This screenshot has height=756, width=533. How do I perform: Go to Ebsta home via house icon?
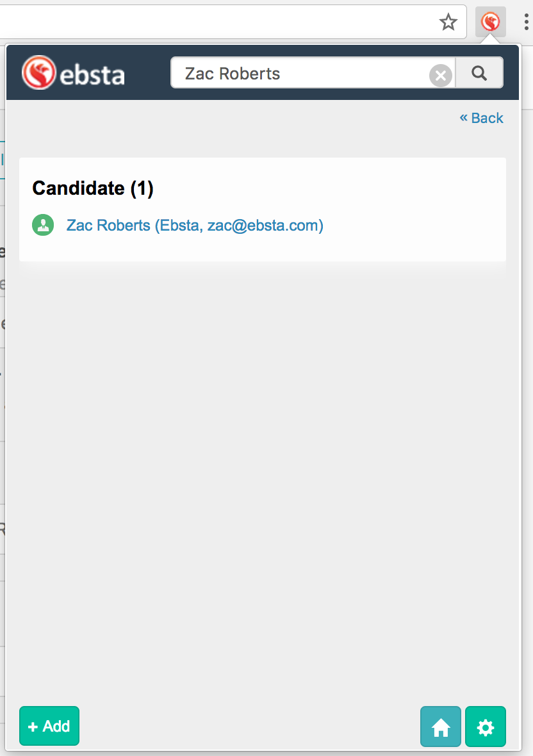(441, 727)
